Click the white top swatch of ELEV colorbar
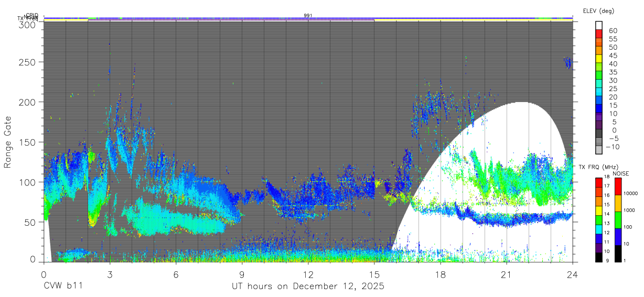Screen dimensions: 644x297 tap(599, 26)
